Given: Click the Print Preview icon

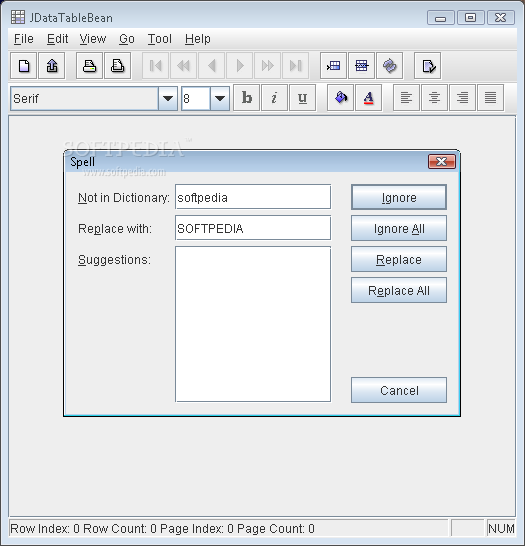Looking at the screenshot, I should (x=118, y=66).
